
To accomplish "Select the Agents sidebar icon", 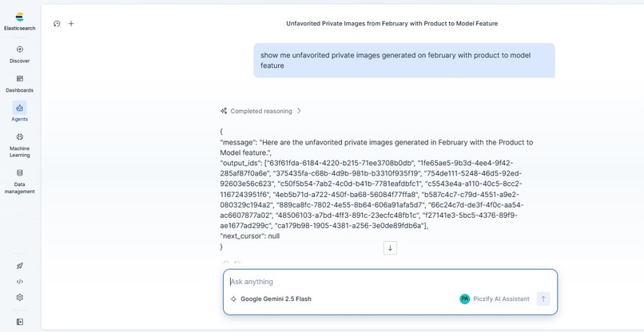I will [x=20, y=108].
